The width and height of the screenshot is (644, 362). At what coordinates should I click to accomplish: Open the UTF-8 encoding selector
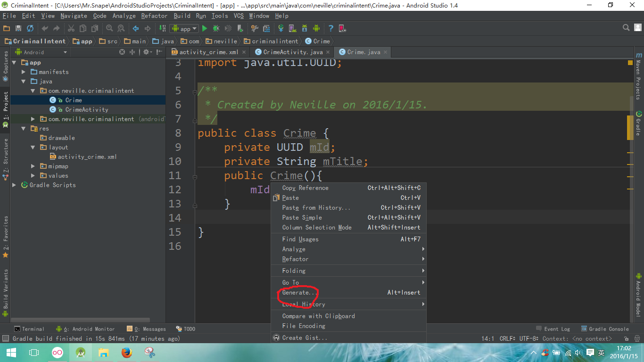(x=529, y=338)
